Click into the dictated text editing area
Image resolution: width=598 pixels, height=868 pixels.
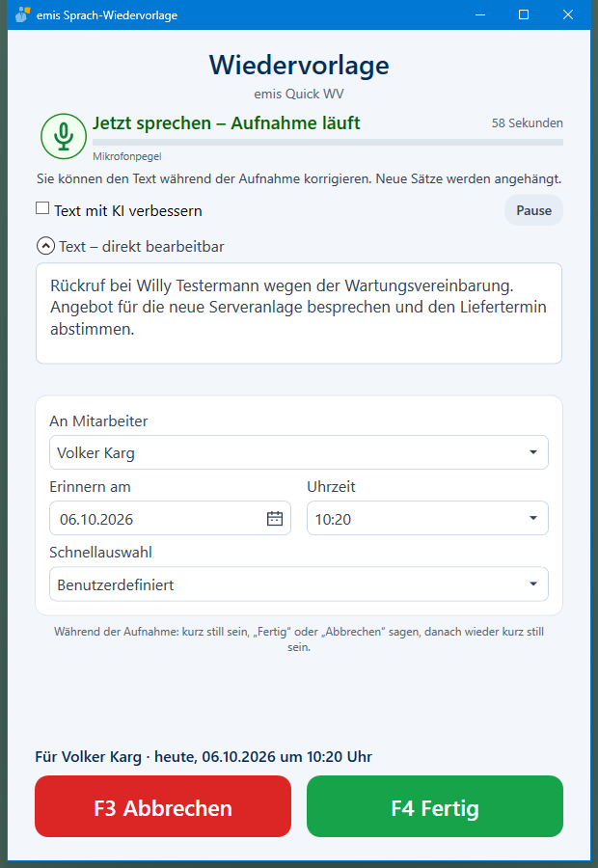pos(299,313)
